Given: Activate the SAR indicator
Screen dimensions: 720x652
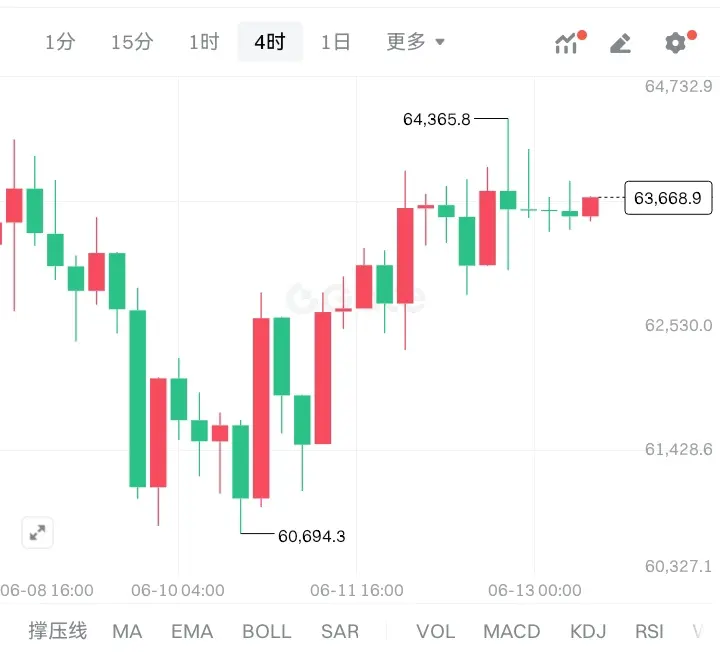Looking at the screenshot, I should [340, 631].
